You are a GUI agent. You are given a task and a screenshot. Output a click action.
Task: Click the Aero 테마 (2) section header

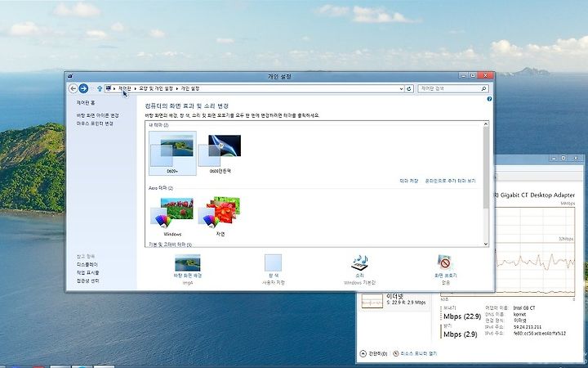pyautogui.click(x=161, y=188)
